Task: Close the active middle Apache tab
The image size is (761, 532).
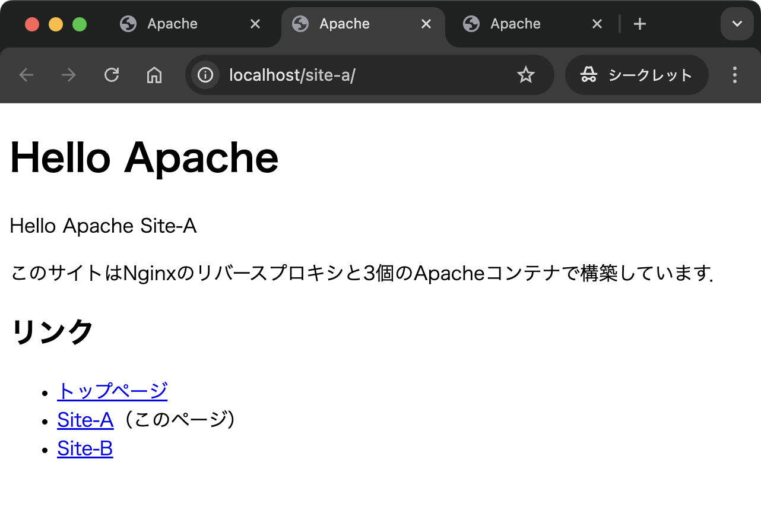Action: [x=426, y=24]
